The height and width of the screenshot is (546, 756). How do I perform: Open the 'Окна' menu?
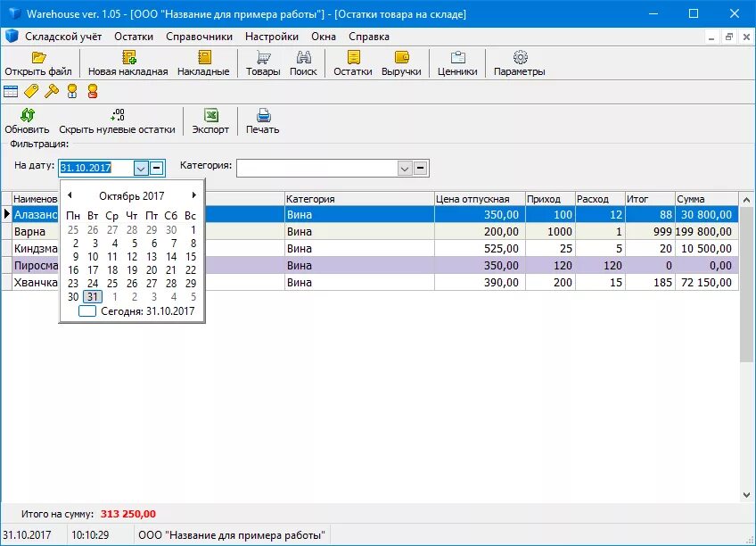324,37
